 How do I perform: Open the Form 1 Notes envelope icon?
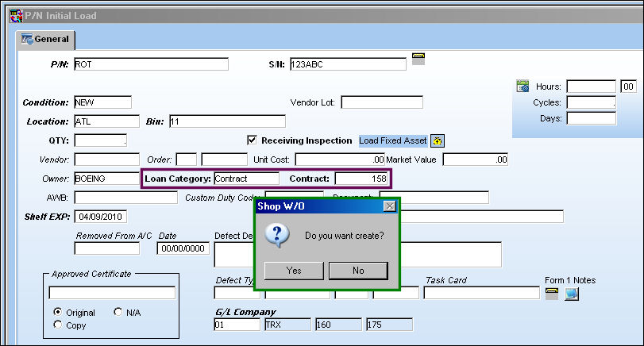(552, 294)
